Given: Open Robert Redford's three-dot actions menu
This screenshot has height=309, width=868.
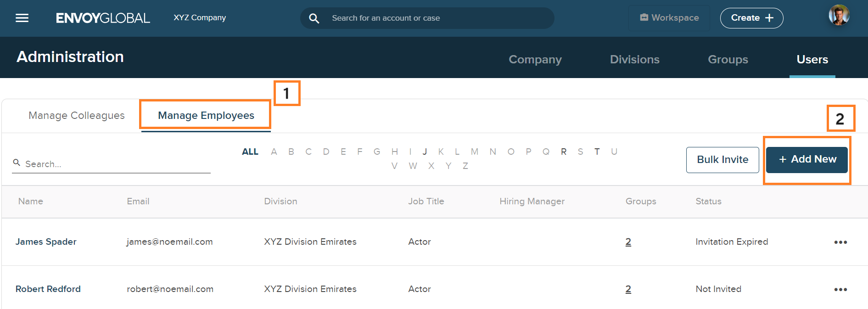Looking at the screenshot, I should pyautogui.click(x=840, y=290).
